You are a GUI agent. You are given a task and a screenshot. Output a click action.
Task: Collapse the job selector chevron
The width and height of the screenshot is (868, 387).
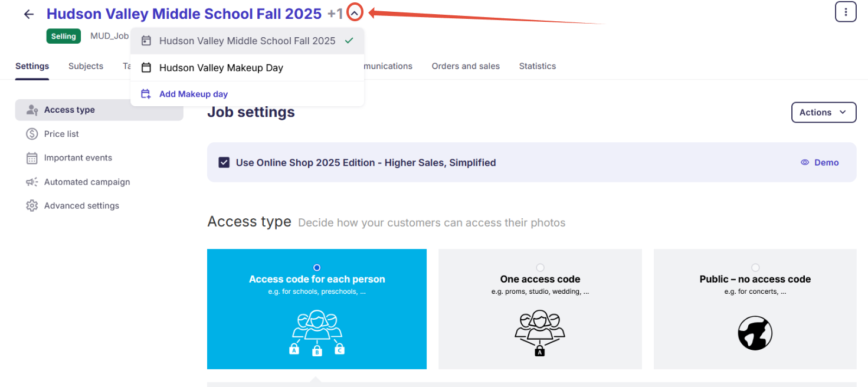tap(354, 14)
